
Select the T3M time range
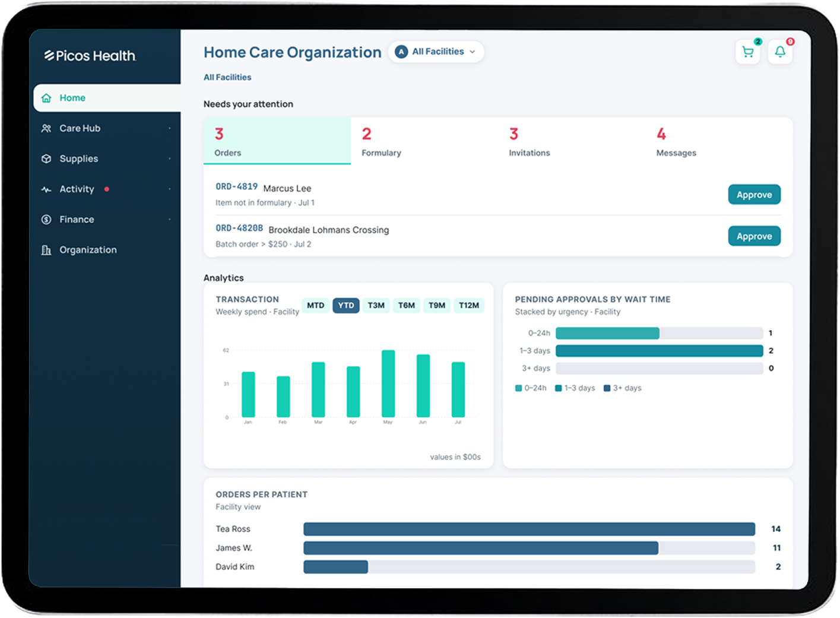point(376,305)
